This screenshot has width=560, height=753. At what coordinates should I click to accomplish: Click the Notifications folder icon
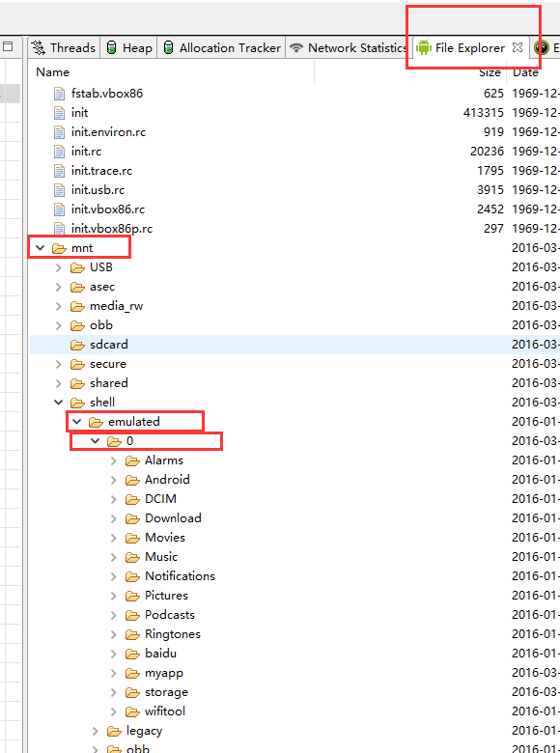tap(132, 576)
